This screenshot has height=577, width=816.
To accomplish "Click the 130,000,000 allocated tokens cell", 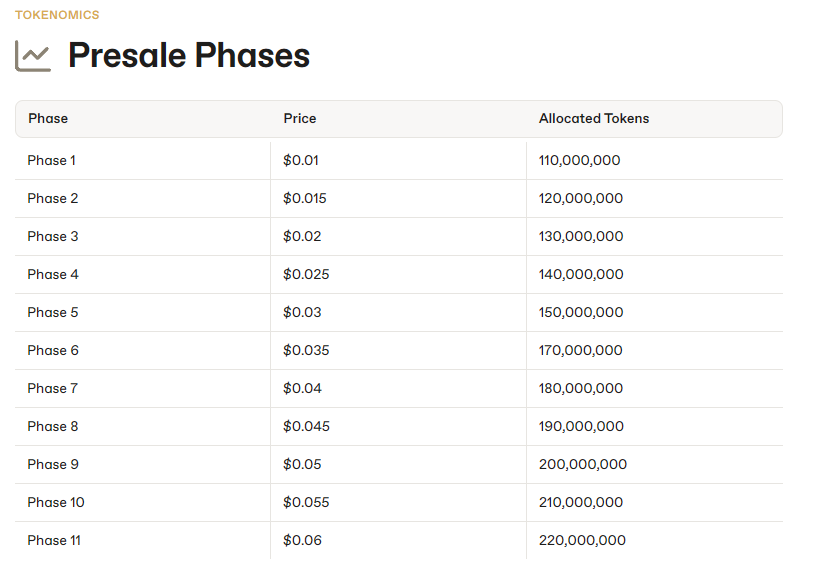I will (x=581, y=236).
